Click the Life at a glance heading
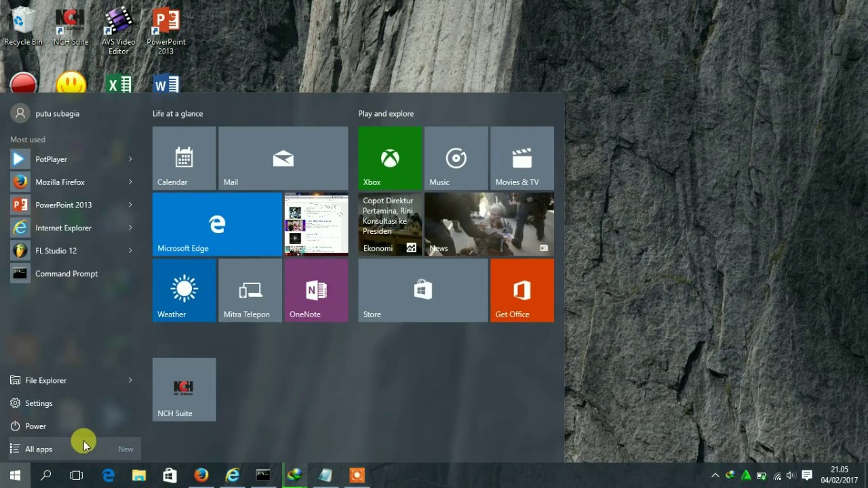The image size is (868, 488). coord(178,114)
